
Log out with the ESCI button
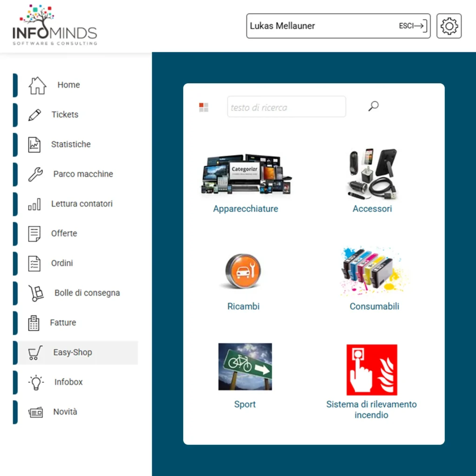tap(412, 26)
